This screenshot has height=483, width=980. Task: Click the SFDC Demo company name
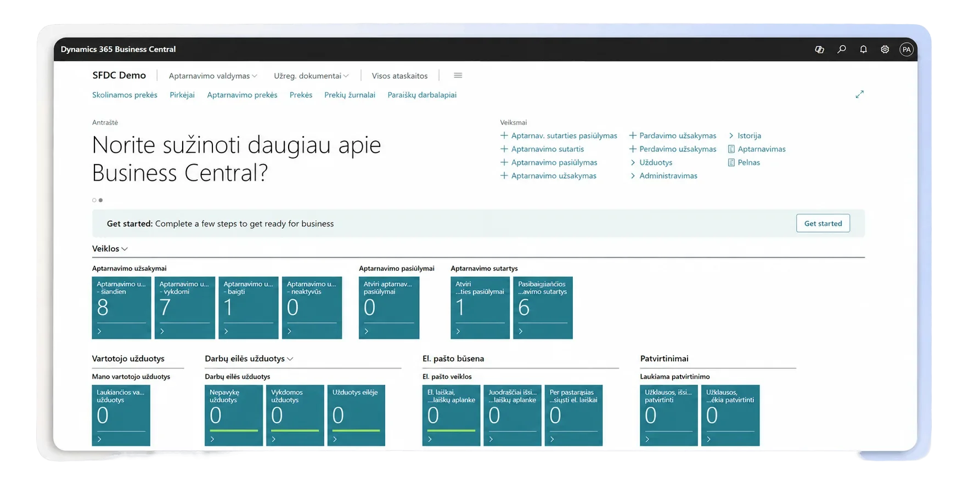pyautogui.click(x=119, y=76)
